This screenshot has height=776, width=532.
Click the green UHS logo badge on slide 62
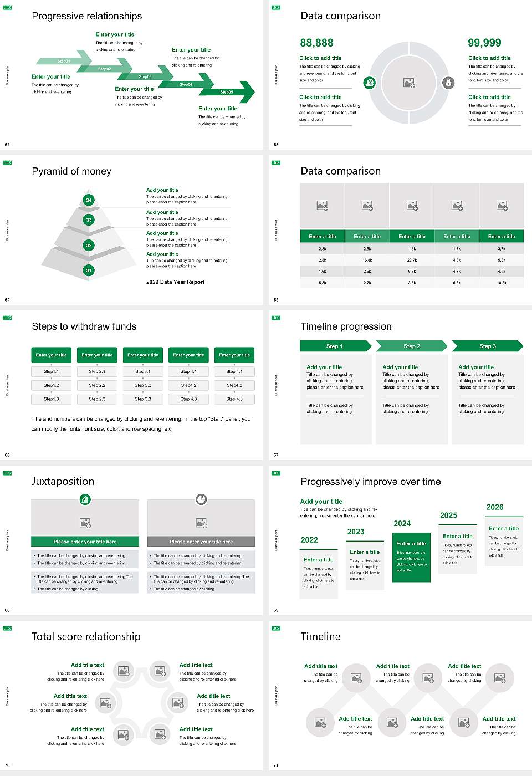pos(7,7)
